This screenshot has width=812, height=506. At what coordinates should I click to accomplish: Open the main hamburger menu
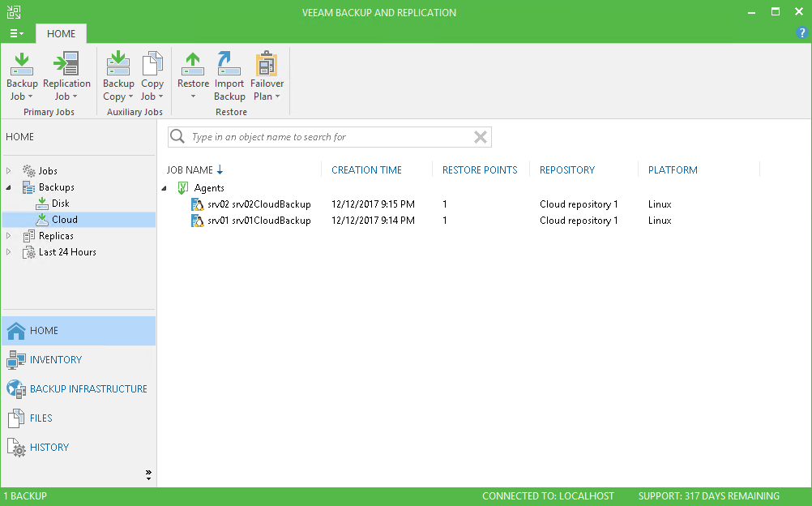point(16,33)
